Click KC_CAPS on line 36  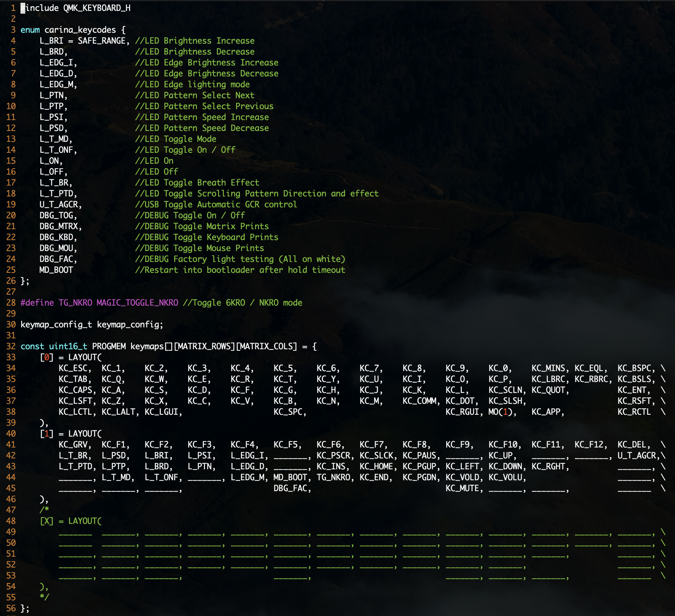tap(75, 390)
